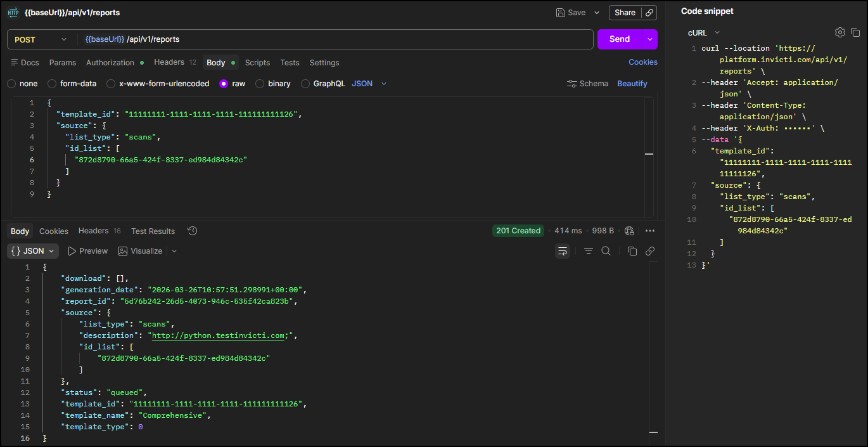The height and width of the screenshot is (447, 868).
Task: Open the response Cookies tab
Action: (x=53, y=231)
